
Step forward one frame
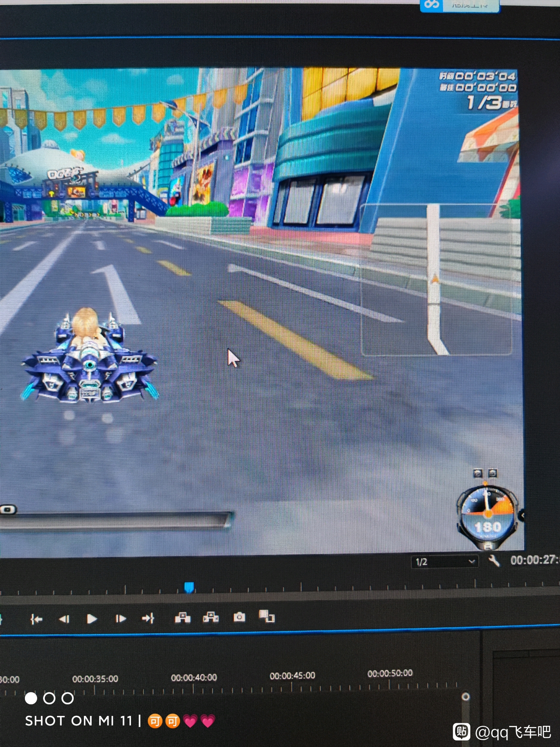tap(121, 619)
